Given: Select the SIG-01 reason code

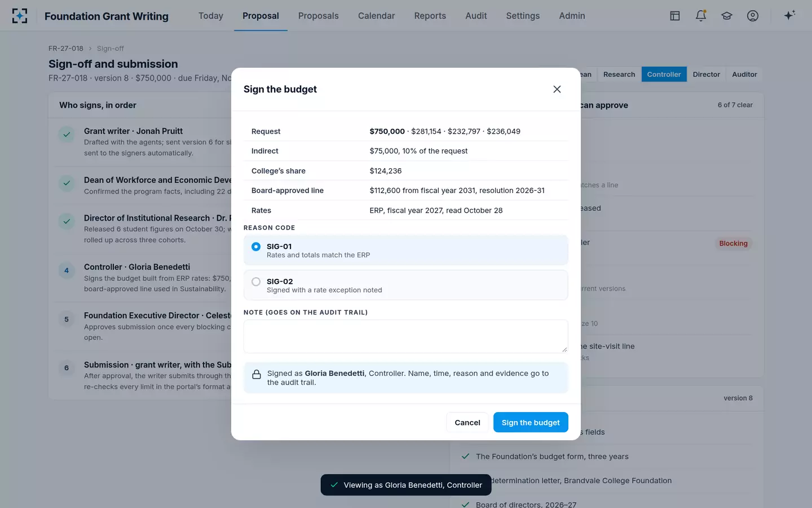Looking at the screenshot, I should (406, 250).
